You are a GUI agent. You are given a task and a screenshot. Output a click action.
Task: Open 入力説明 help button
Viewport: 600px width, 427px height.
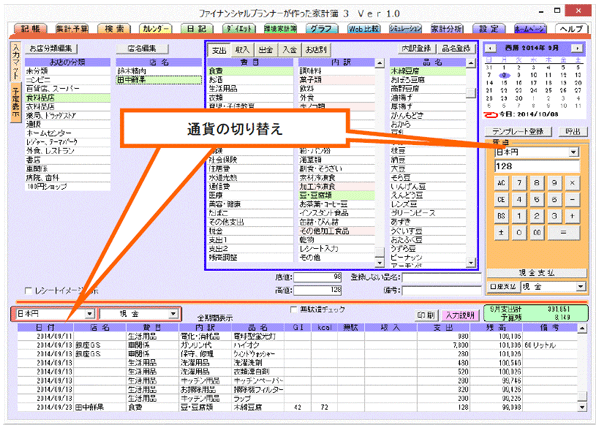(x=460, y=315)
